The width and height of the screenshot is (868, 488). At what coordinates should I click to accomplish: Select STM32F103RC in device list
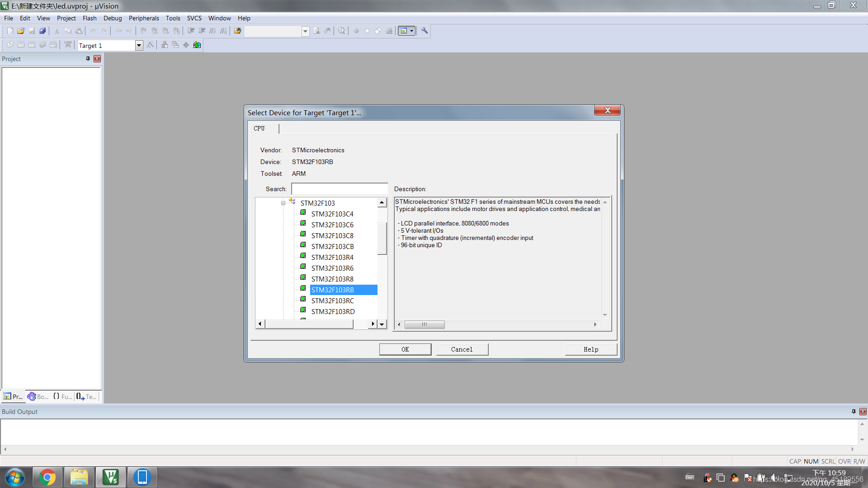click(x=332, y=301)
